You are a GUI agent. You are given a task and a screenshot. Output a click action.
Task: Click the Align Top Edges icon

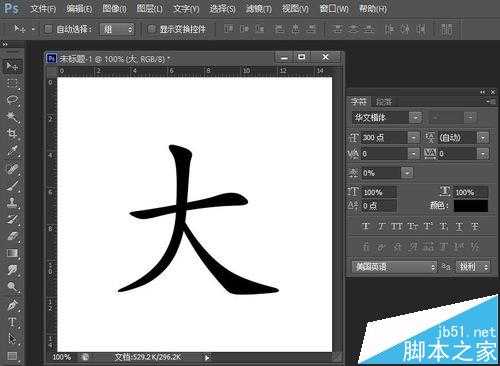[229, 29]
